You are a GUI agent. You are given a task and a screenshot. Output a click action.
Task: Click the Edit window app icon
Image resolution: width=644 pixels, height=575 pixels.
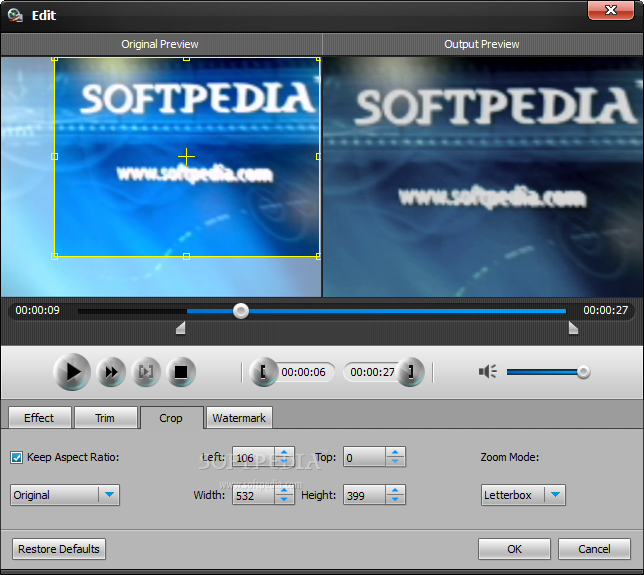[x=15, y=15]
